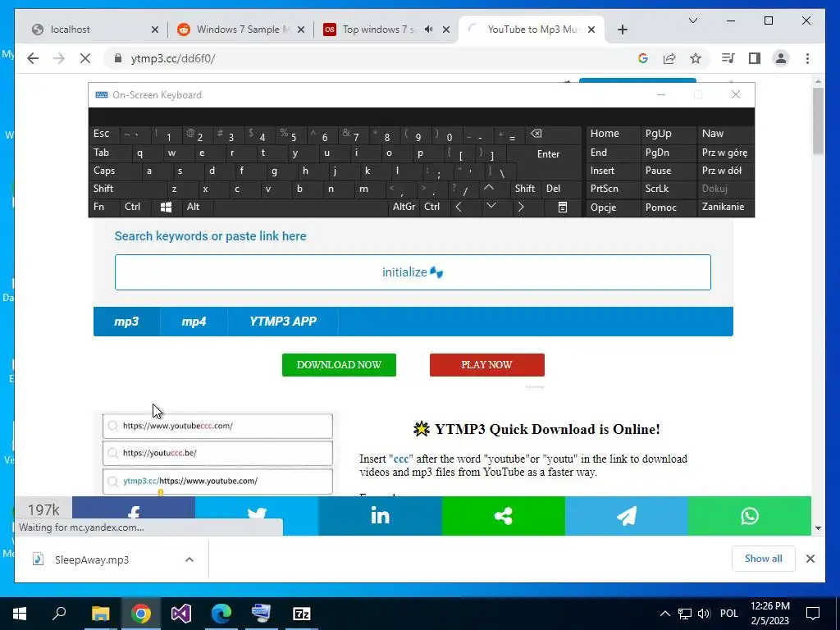Image resolution: width=840 pixels, height=630 pixels.
Task: Mute the Top windows 7 tab audio
Action: click(x=428, y=30)
